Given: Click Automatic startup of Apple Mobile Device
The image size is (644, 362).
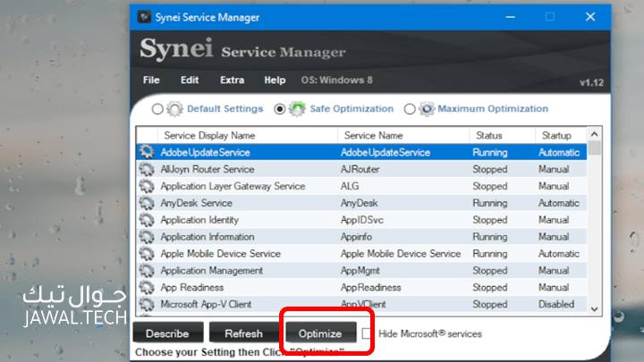Looking at the screenshot, I should click(558, 254).
